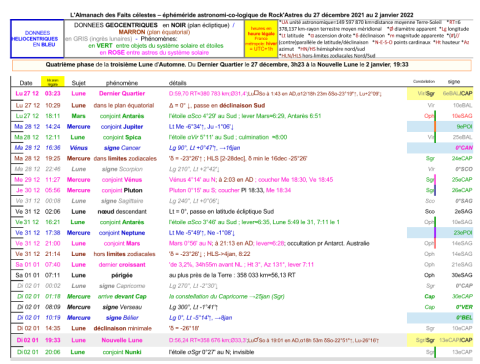The width and height of the screenshot is (480, 364).
Task: Click the almanac title at top
Action: (242, 15)
